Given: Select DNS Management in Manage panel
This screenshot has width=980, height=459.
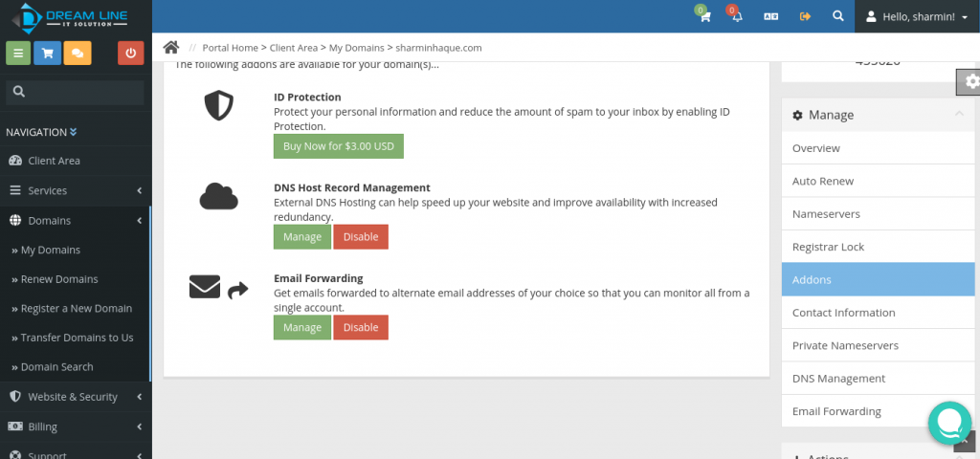Looking at the screenshot, I should (879, 379).
